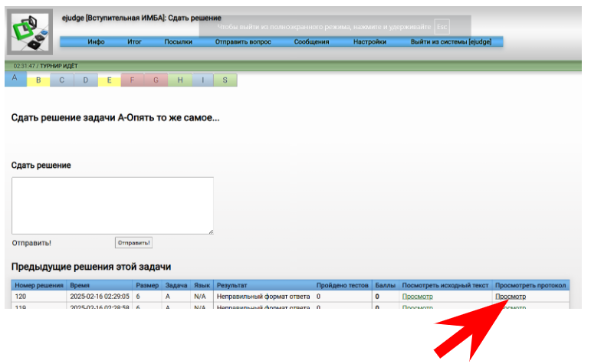Viewport: 591px width, 364px height.
Task: Open the Инфо menu item
Action: pos(96,42)
